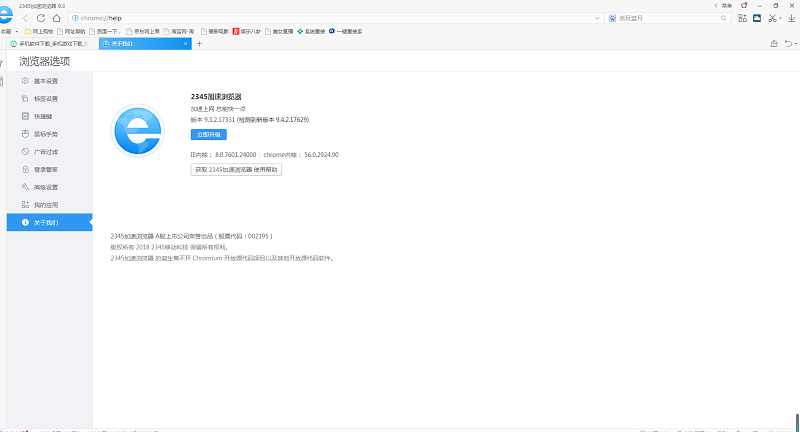Open the 菜单 main menu

pos(727,6)
